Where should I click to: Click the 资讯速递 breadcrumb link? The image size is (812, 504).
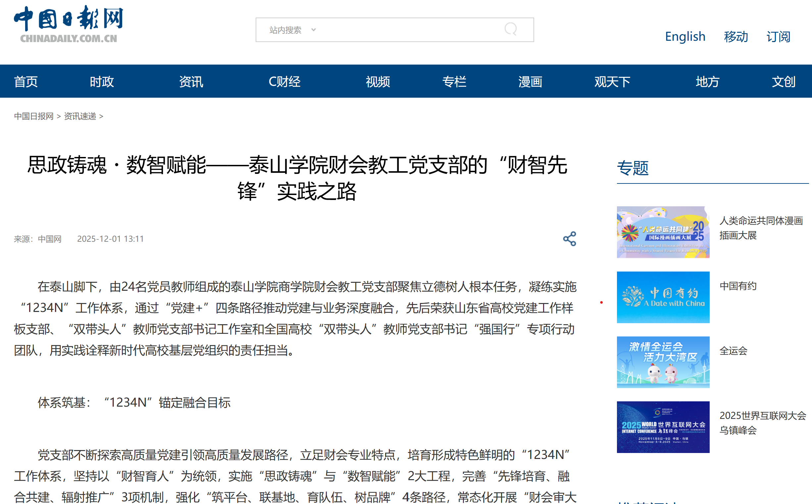click(x=80, y=116)
